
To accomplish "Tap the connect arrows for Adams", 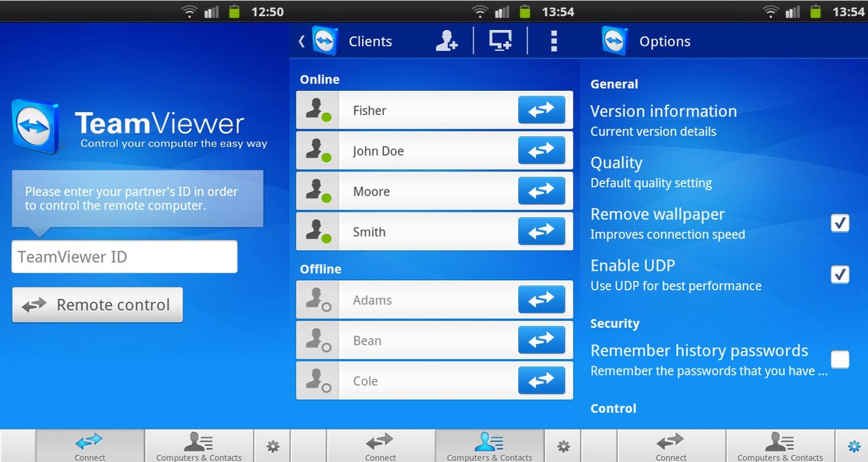I will coord(541,299).
